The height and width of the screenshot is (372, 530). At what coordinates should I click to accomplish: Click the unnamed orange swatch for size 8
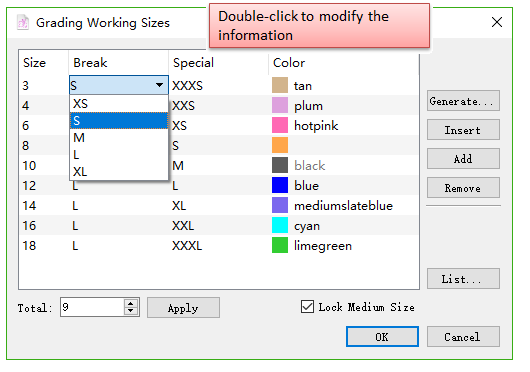(280, 145)
